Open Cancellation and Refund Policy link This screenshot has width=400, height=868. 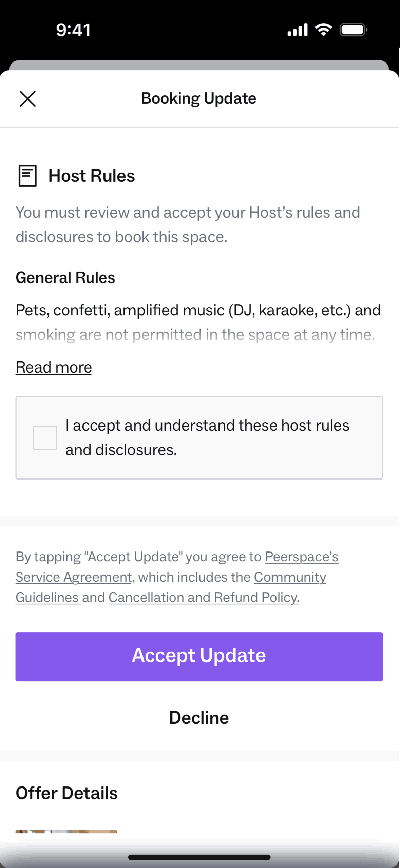204,598
